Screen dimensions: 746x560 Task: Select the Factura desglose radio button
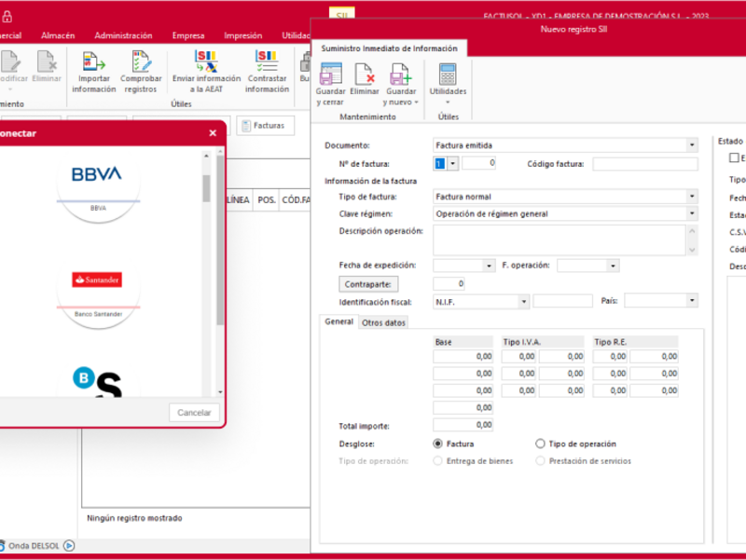click(438, 444)
